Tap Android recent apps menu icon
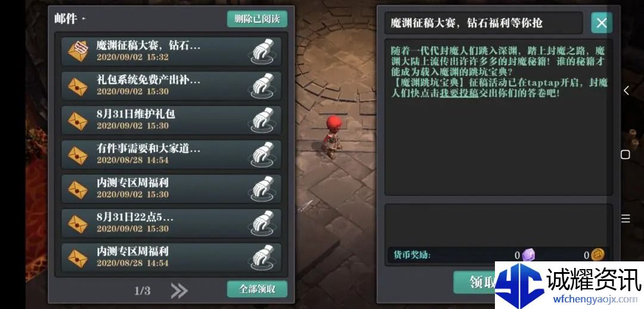 click(x=626, y=219)
